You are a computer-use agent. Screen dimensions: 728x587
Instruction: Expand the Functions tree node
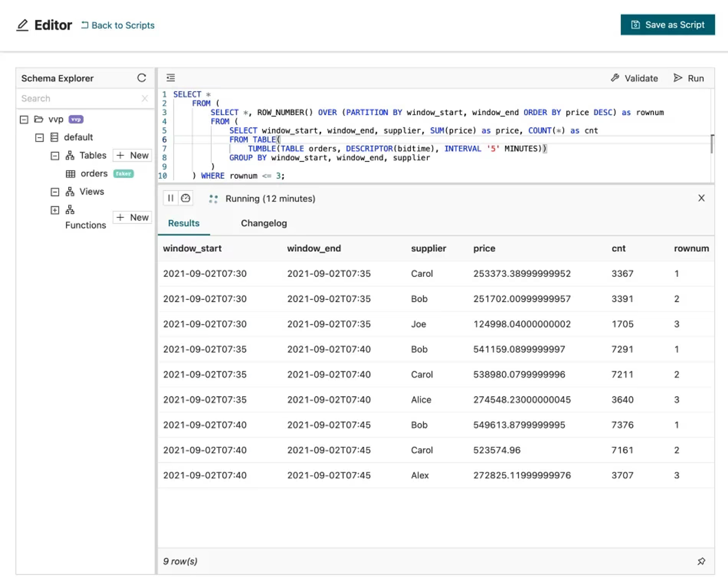pyautogui.click(x=55, y=210)
